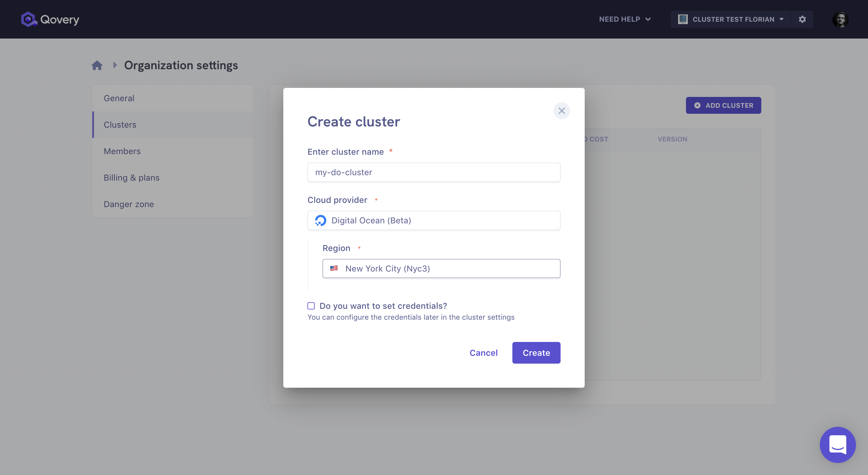The image size is (868, 475).
Task: Select the General settings tab
Action: pos(119,98)
